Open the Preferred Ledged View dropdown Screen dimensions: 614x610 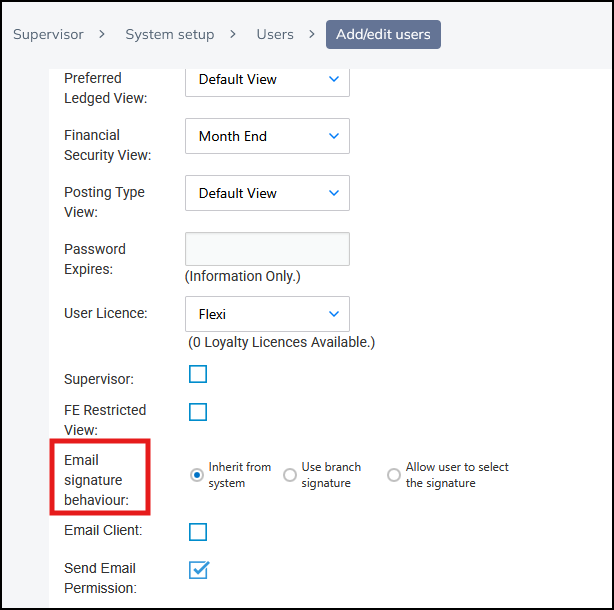point(267,79)
